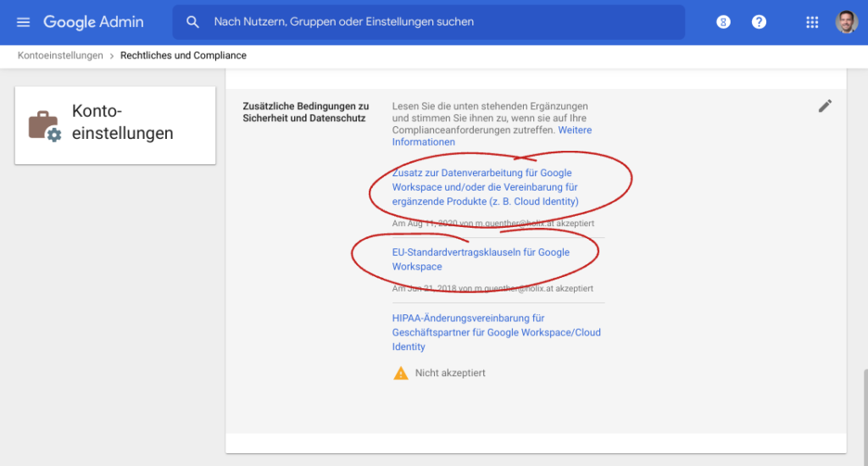The height and width of the screenshot is (466, 868).
Task: Click the page's vertical scrollbar
Action: 864,415
